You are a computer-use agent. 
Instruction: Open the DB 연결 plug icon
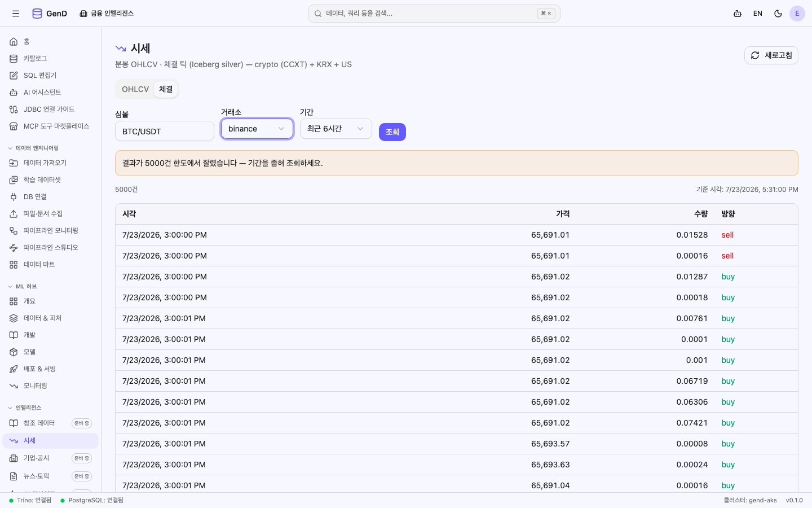click(x=14, y=197)
